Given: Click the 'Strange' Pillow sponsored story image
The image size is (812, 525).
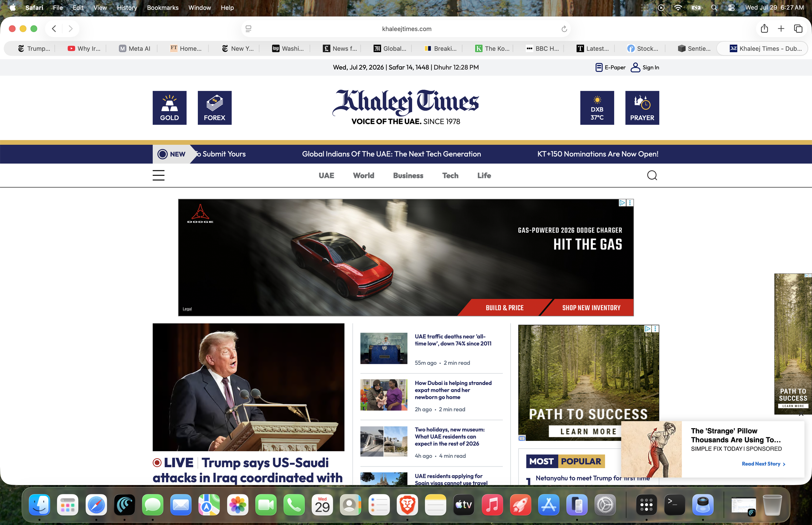Looking at the screenshot, I should [651, 449].
